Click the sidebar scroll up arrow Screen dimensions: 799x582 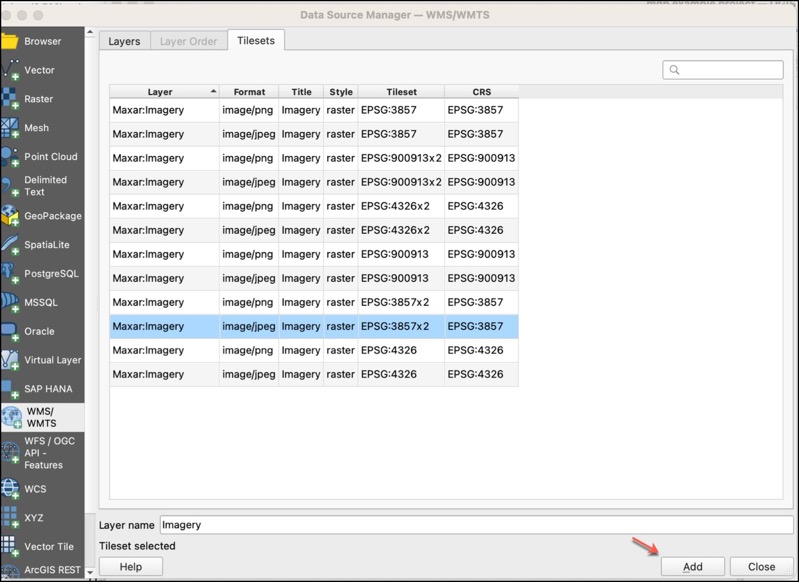coord(90,32)
